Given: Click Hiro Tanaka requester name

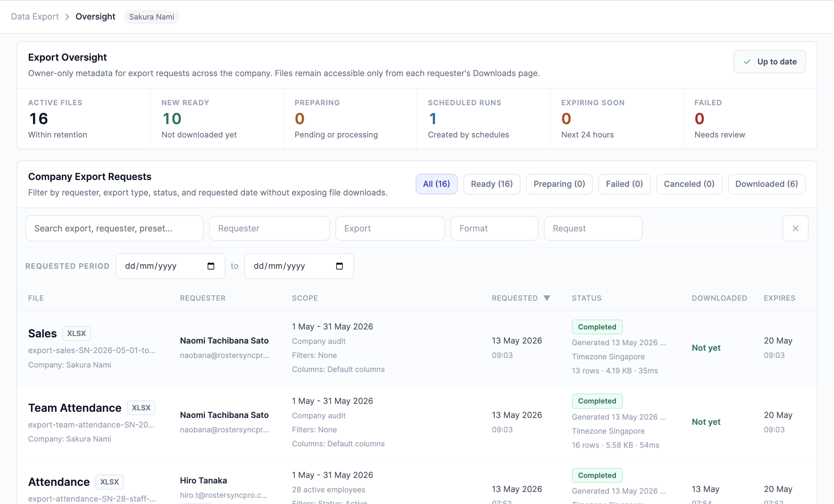Looking at the screenshot, I should [x=203, y=481].
